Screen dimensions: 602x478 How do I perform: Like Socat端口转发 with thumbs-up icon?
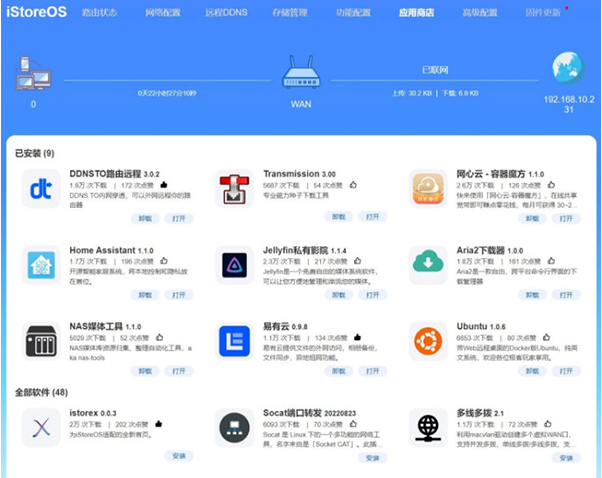353,423
